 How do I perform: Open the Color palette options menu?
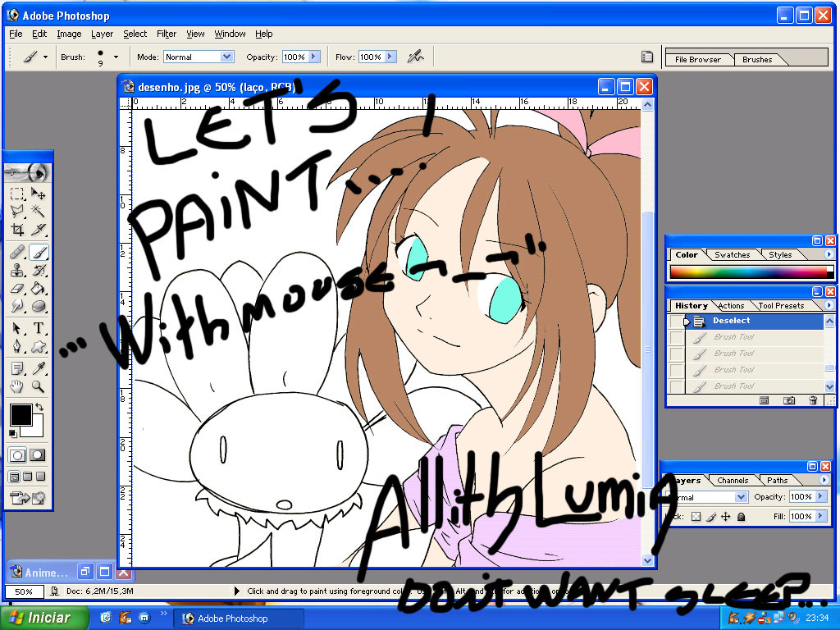tap(829, 254)
